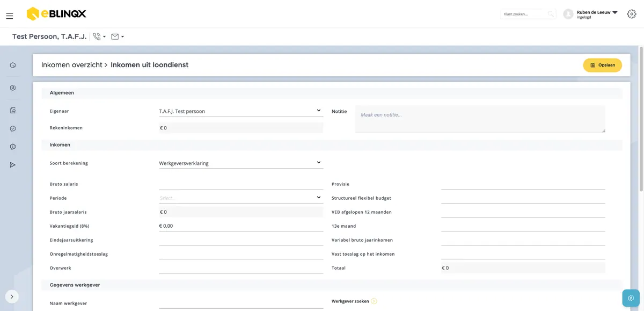Screen dimensions: 644x311
Task: Click the Structureel flexibel budget field
Action: (x=523, y=198)
